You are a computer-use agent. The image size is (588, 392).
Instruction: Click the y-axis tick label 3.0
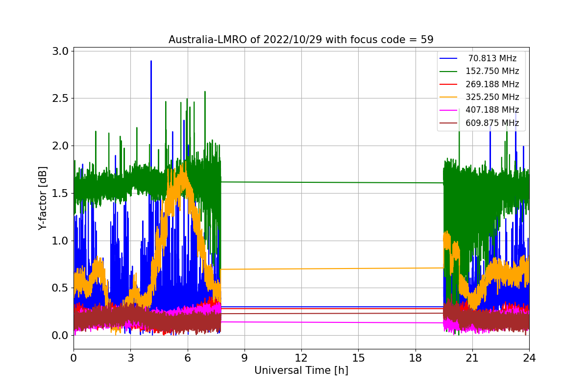61,51
